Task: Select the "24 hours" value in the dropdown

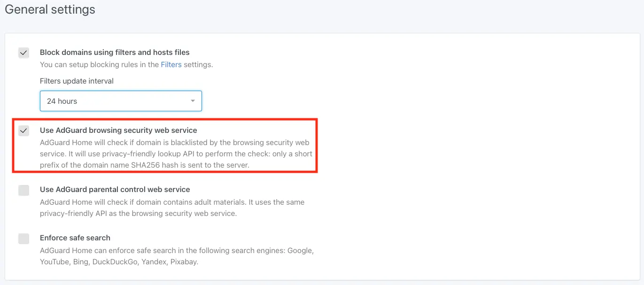Action: [x=62, y=101]
